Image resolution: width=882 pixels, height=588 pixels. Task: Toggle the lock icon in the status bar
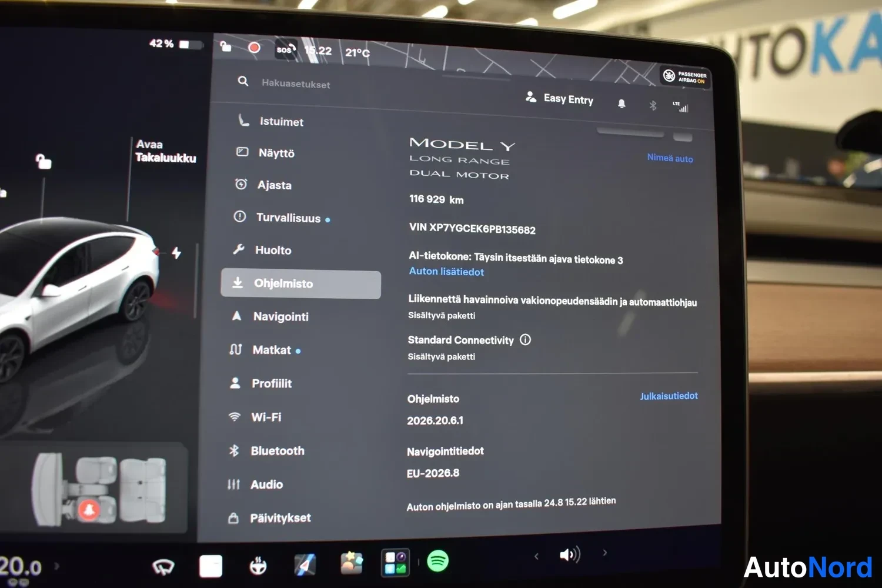coord(225,46)
